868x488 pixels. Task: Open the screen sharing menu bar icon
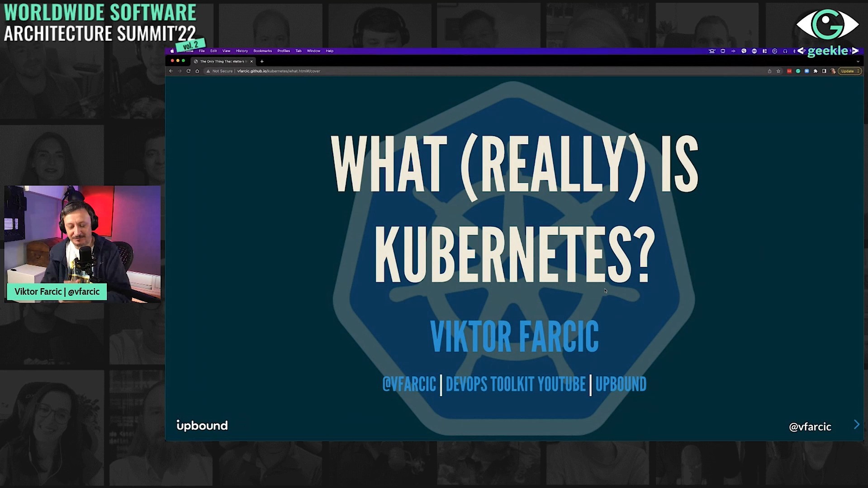pos(712,51)
